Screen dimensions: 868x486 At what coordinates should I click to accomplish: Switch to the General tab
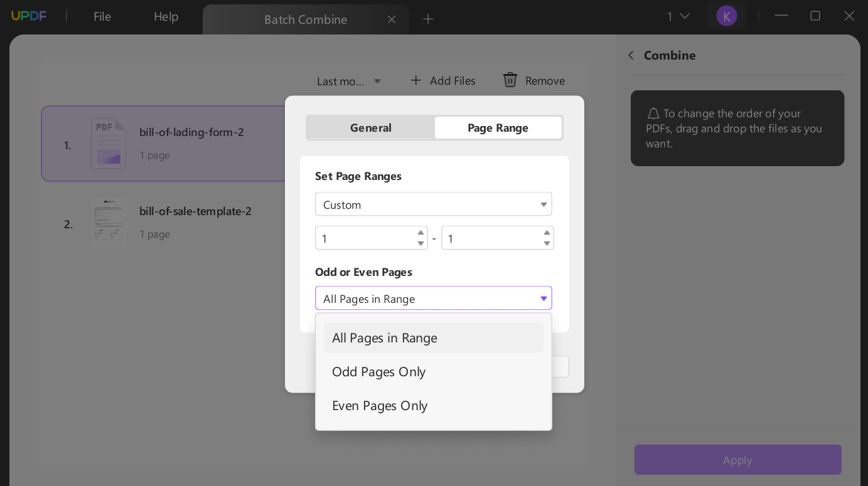tap(371, 128)
